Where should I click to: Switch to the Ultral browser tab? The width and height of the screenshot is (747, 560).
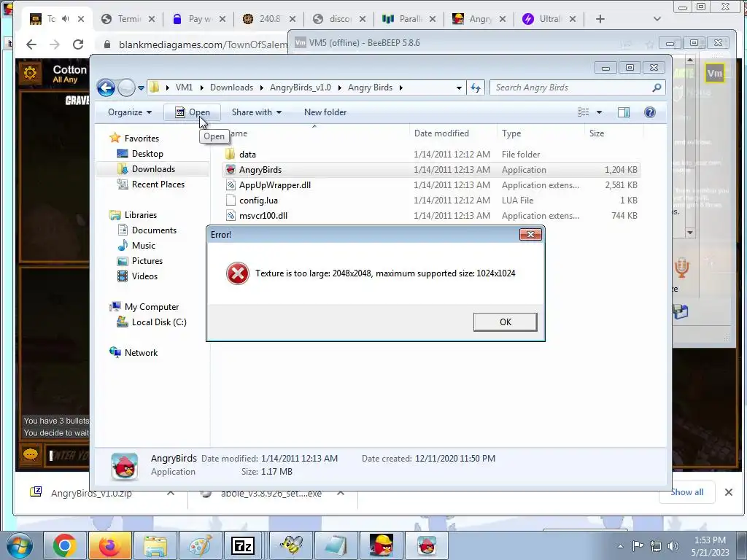point(550,19)
